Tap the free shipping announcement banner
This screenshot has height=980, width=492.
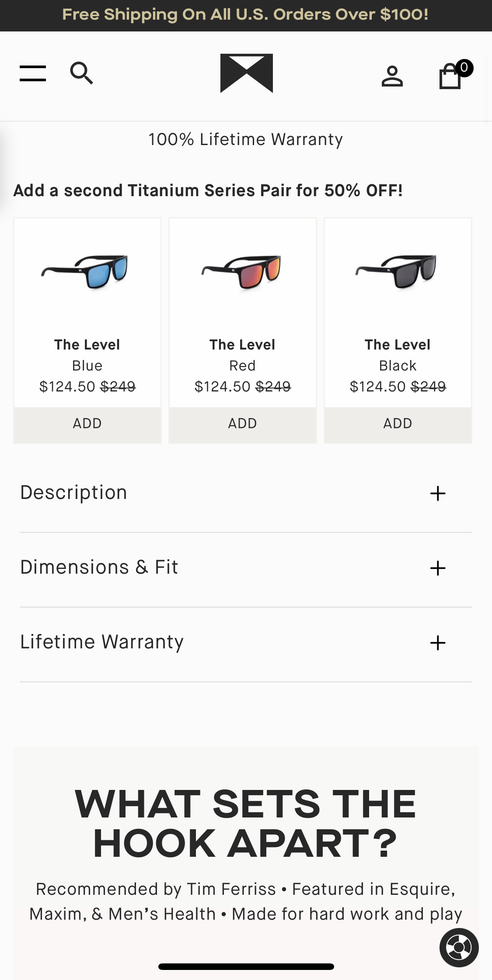(x=246, y=15)
